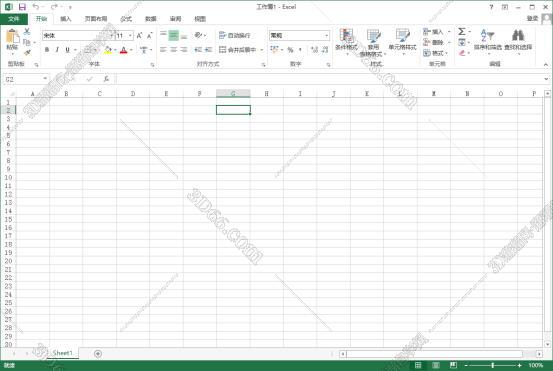The width and height of the screenshot is (553, 371).
Task: Open the Name Box dropdown arrow
Action: click(x=45, y=79)
